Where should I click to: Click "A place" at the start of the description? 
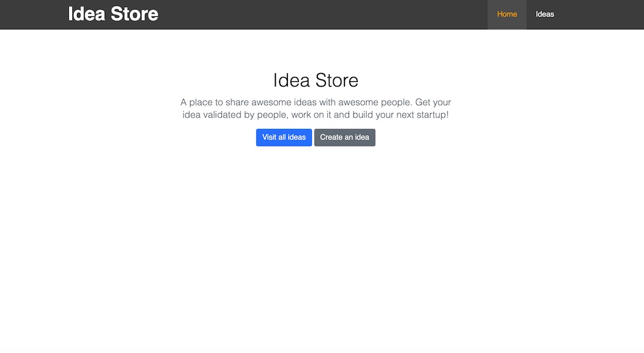(196, 102)
